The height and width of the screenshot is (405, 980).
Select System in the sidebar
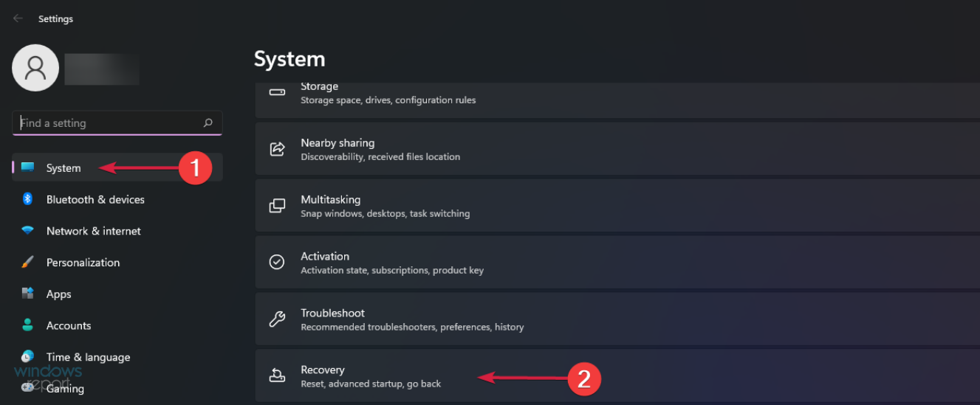click(x=64, y=168)
